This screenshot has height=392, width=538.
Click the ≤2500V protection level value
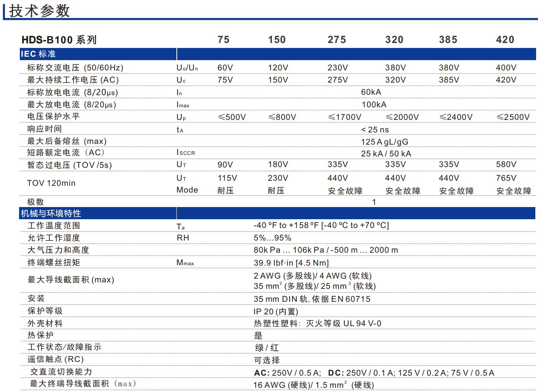coord(513,117)
